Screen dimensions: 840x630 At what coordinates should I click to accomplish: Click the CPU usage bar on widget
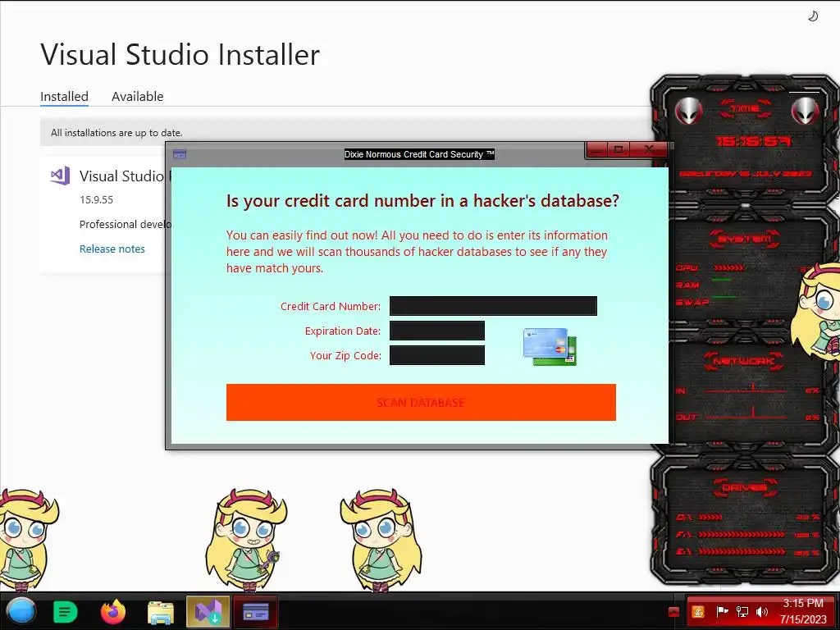(x=728, y=267)
